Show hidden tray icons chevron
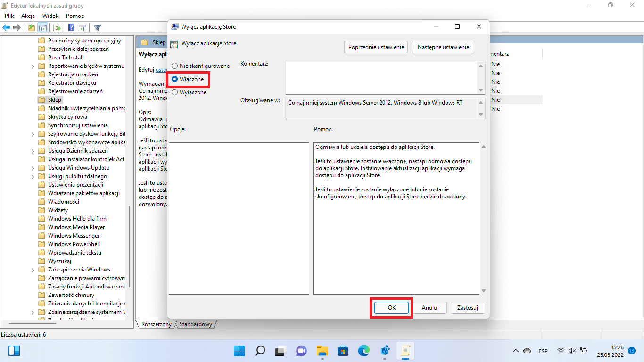Screen dimensions: 644x362 [x=516, y=351]
